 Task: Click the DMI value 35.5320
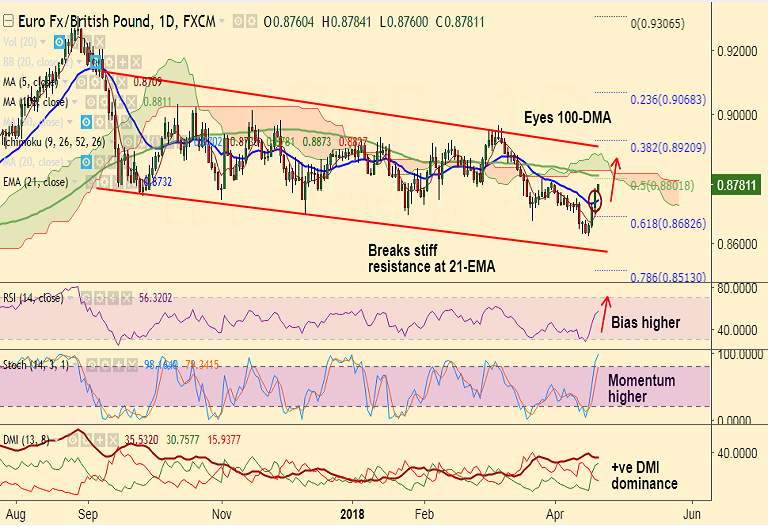pyautogui.click(x=142, y=440)
